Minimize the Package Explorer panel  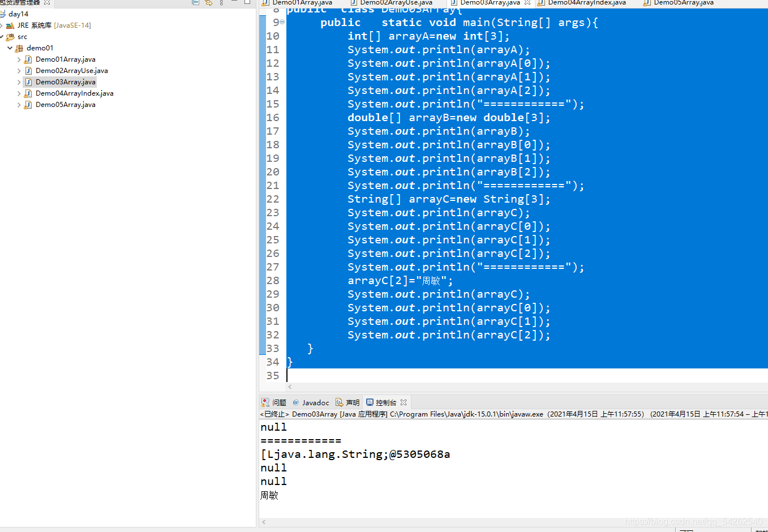234,2
